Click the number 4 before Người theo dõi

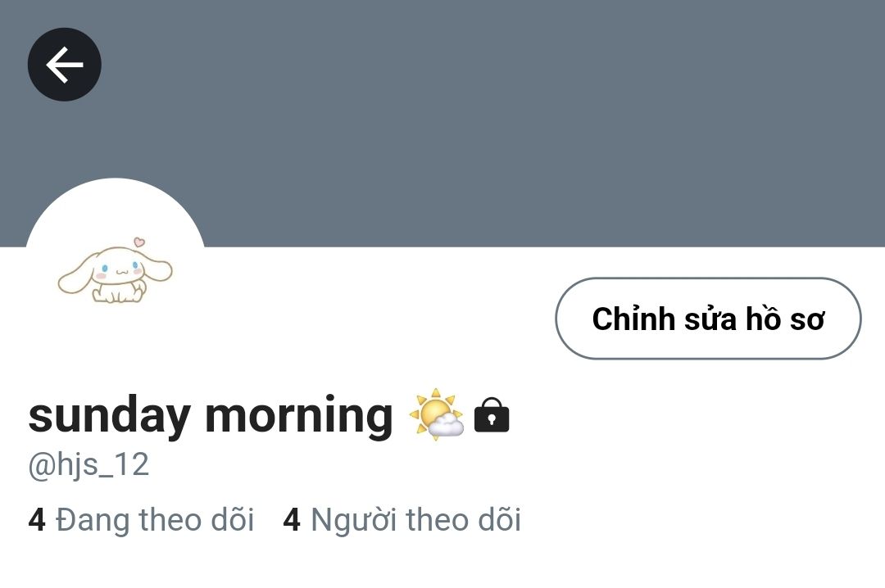click(x=291, y=520)
